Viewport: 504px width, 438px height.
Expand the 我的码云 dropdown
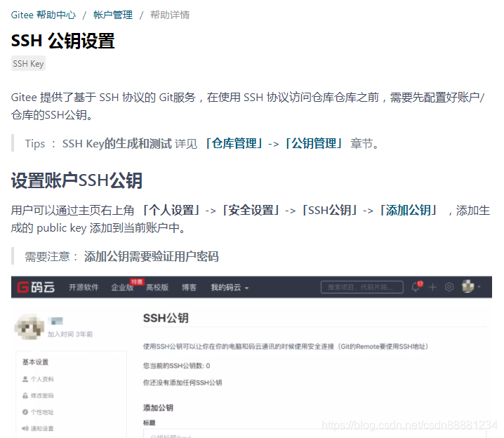(x=230, y=287)
